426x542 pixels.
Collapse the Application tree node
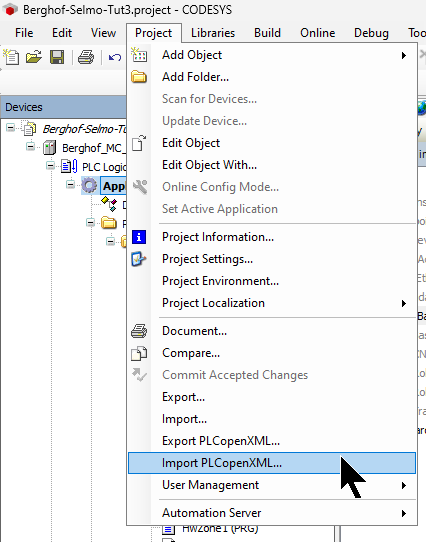[x=71, y=184]
